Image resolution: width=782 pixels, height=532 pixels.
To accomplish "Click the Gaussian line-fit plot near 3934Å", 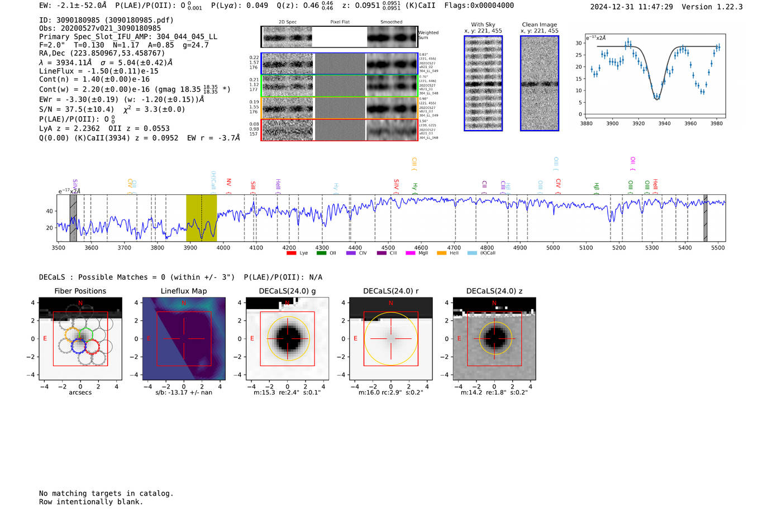I will (655, 76).
